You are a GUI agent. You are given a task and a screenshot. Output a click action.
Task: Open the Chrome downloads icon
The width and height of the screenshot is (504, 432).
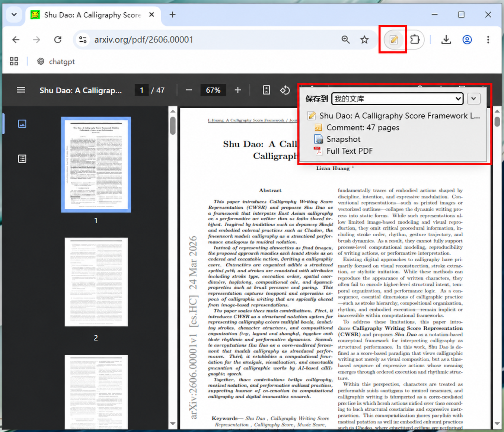(x=446, y=39)
